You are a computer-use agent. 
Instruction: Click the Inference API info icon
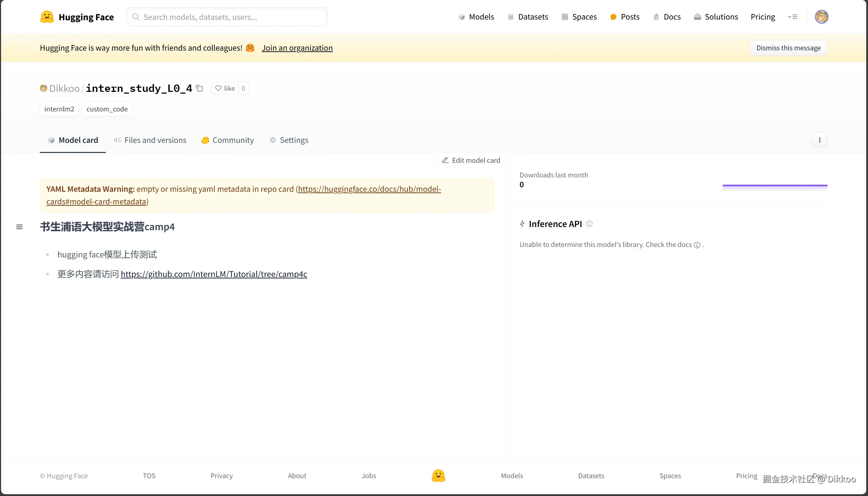click(589, 224)
